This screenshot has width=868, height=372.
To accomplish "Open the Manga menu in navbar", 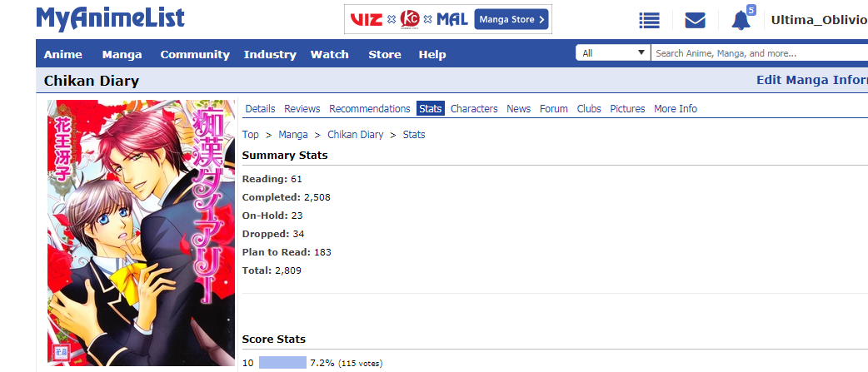I will pyautogui.click(x=122, y=54).
